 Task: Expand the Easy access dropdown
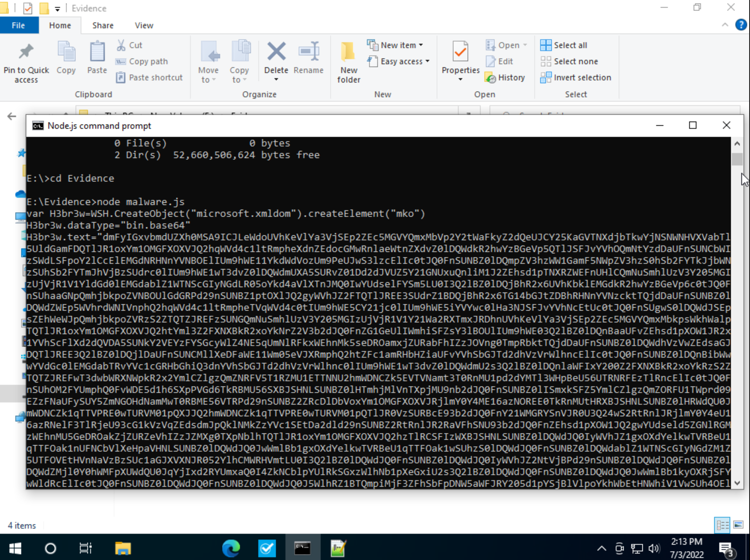click(427, 61)
